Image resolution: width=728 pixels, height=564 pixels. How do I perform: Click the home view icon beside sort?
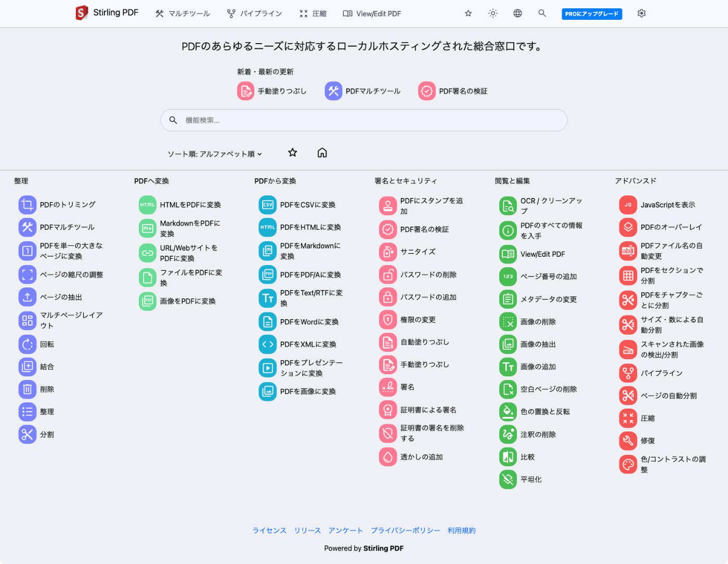[322, 152]
